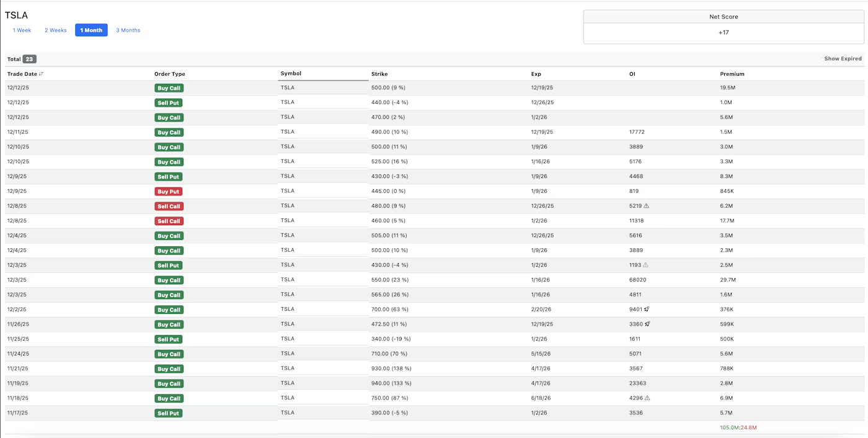Click TSLA symbol on the 11/18/25 row
The height and width of the screenshot is (438, 868).
[x=288, y=398]
